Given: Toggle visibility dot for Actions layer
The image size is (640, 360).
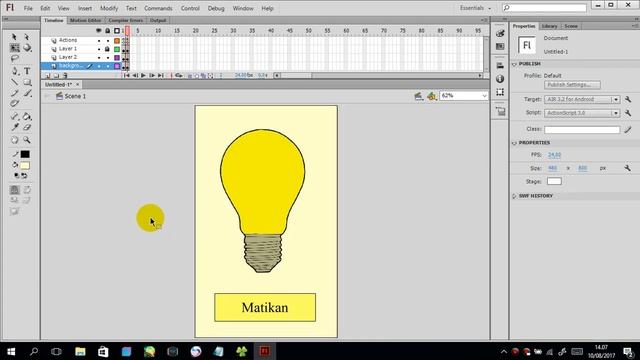Looking at the screenshot, I should [x=99, y=40].
